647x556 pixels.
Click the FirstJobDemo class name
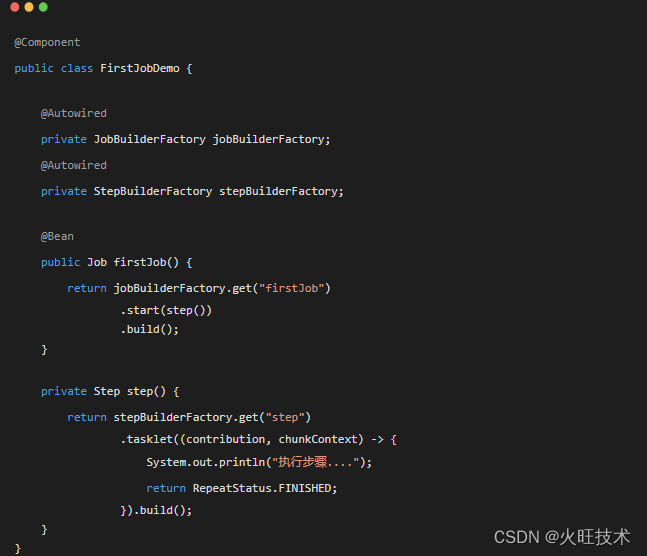[140, 68]
